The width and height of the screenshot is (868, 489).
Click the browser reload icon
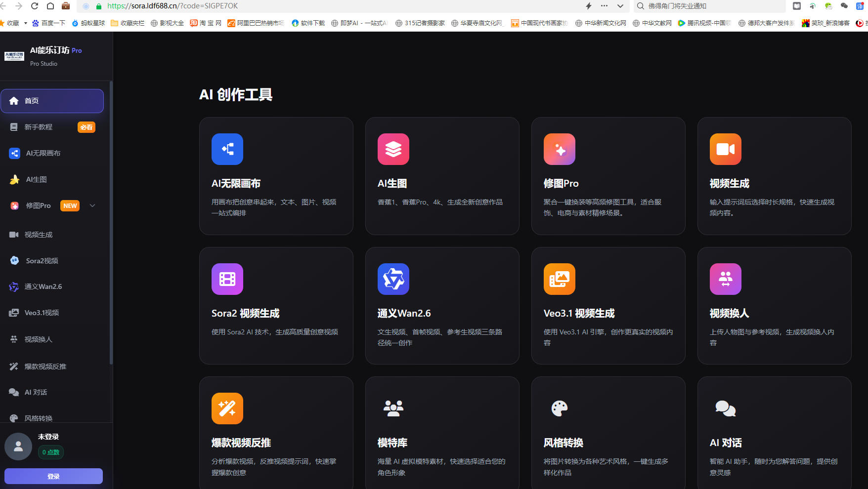pyautogui.click(x=35, y=6)
